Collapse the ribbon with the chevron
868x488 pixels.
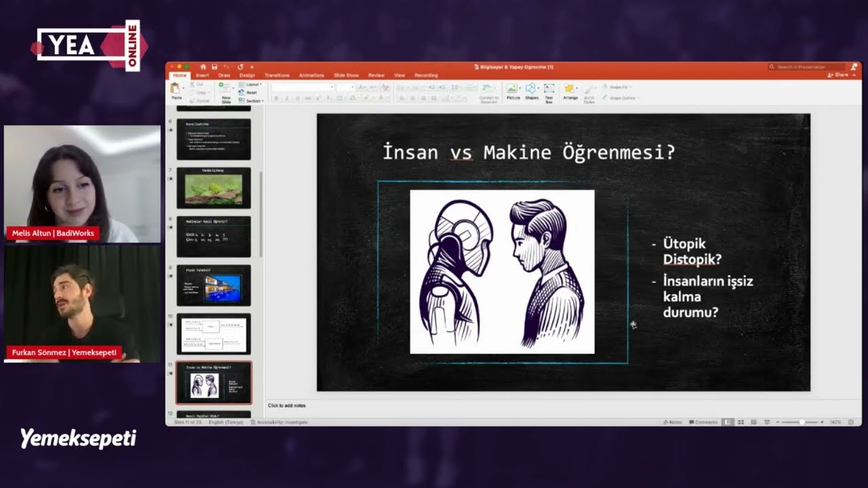pyautogui.click(x=855, y=75)
